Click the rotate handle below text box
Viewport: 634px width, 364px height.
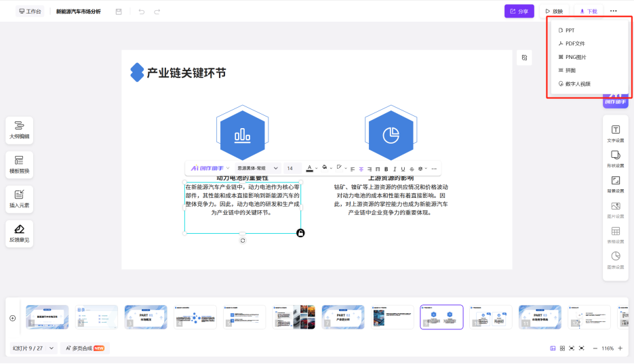tap(243, 241)
